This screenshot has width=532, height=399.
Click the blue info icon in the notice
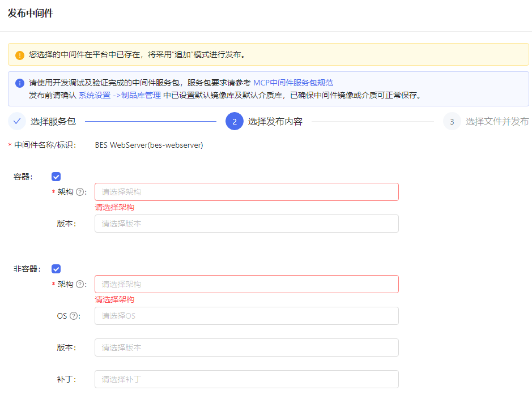tap(20, 83)
